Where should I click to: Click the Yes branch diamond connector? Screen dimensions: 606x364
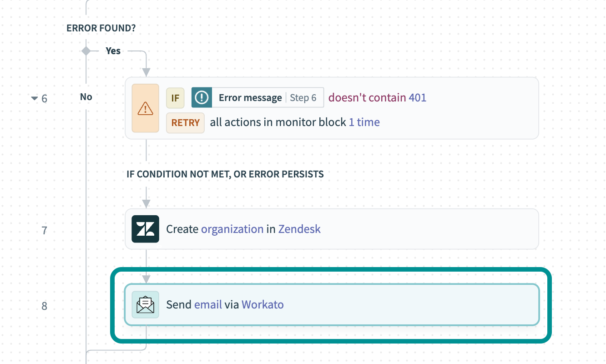pyautogui.click(x=86, y=51)
